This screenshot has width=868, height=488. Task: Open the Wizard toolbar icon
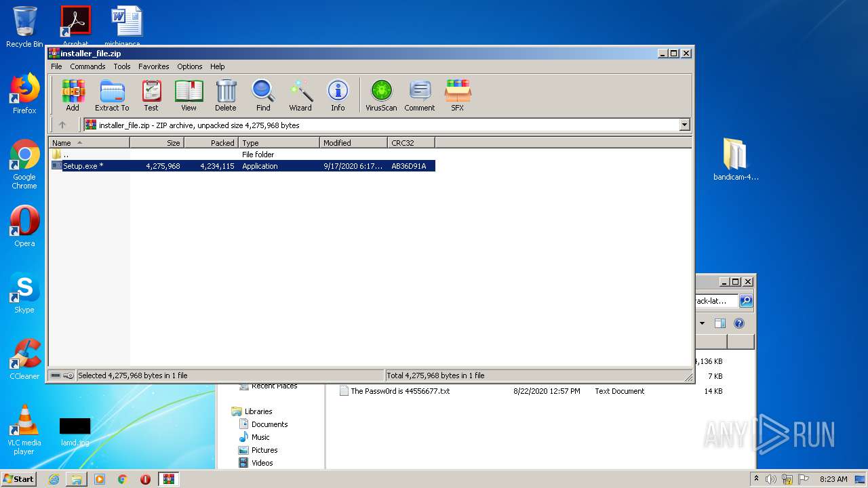coord(300,96)
